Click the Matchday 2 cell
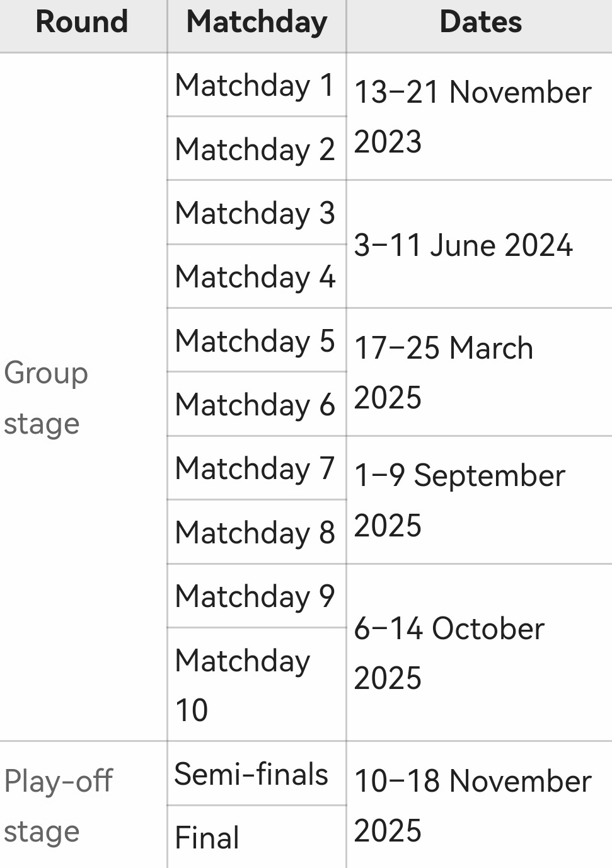Screen dimensions: 612x868 255,149
